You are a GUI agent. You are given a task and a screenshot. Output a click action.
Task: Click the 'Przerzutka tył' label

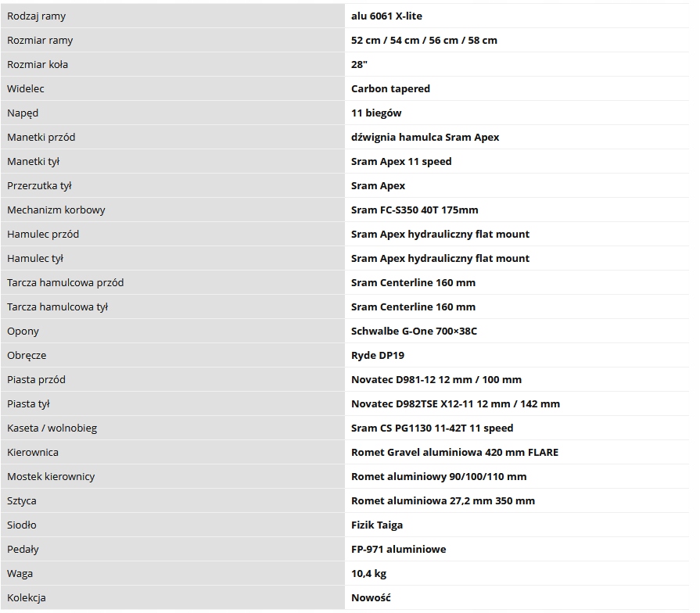(x=39, y=185)
